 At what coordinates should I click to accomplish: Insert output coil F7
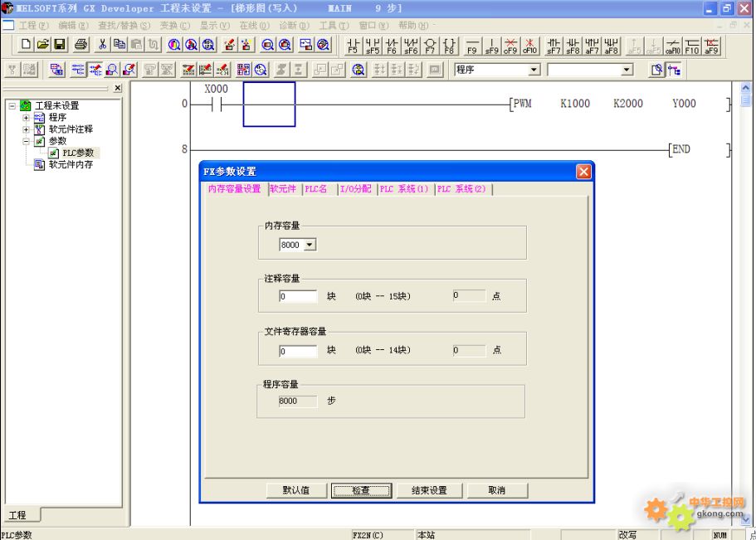pyautogui.click(x=430, y=46)
